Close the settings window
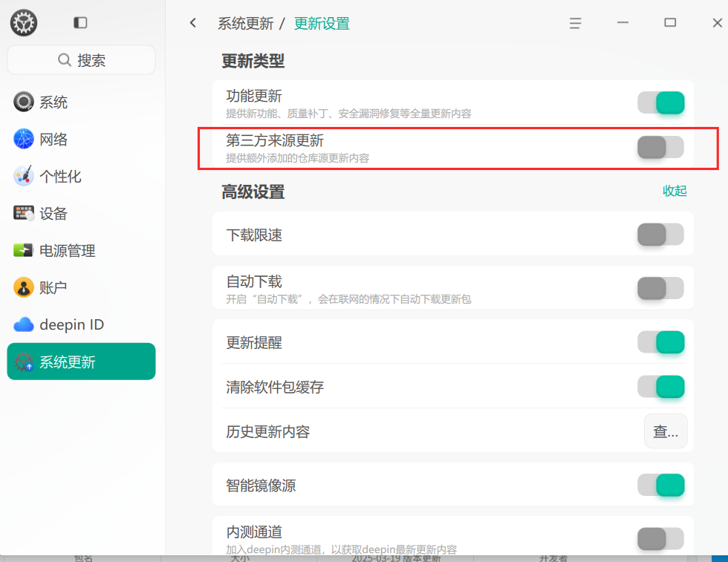This screenshot has height=562, width=728. point(718,23)
